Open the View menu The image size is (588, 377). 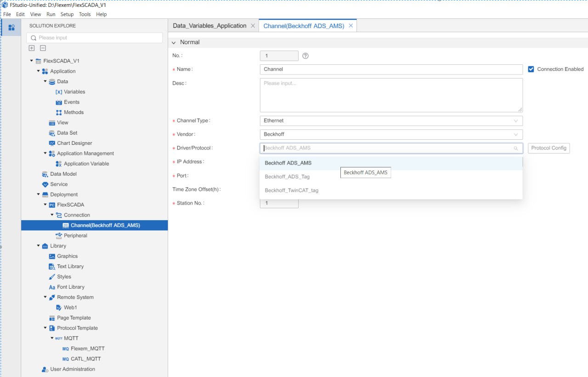pyautogui.click(x=36, y=14)
